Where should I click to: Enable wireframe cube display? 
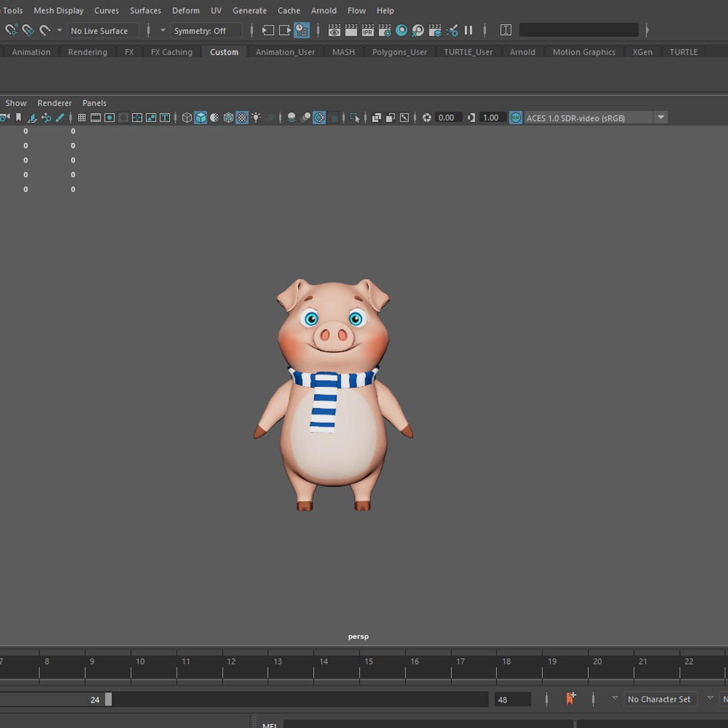pos(187,117)
